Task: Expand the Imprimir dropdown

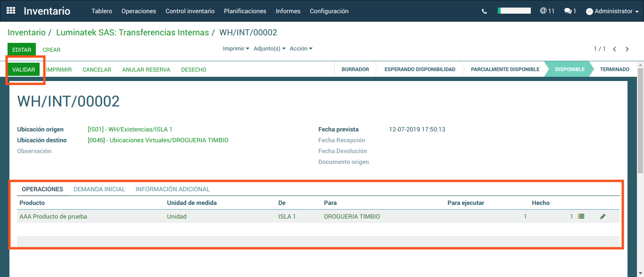Action: 236,49
